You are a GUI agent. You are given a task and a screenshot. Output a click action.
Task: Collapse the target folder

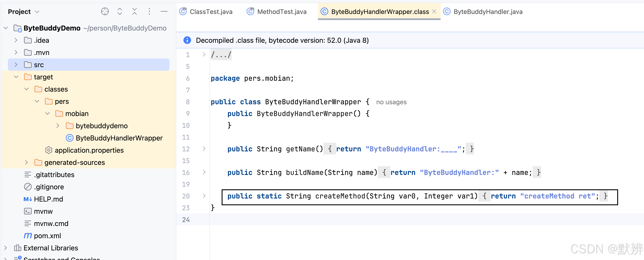[x=16, y=77]
